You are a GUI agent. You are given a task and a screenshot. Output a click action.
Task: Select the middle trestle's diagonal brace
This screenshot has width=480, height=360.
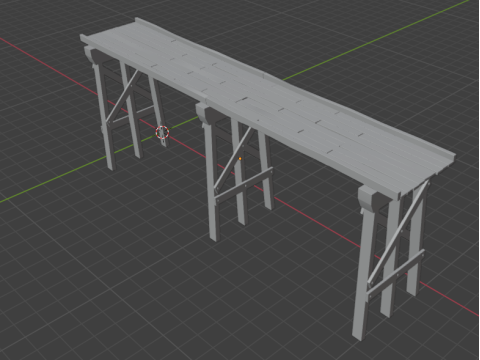pos(233,159)
